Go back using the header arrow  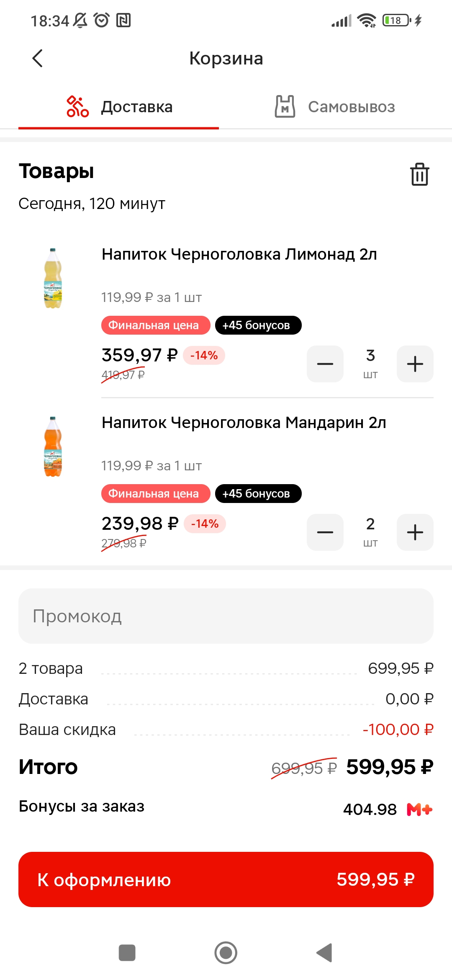coord(38,58)
